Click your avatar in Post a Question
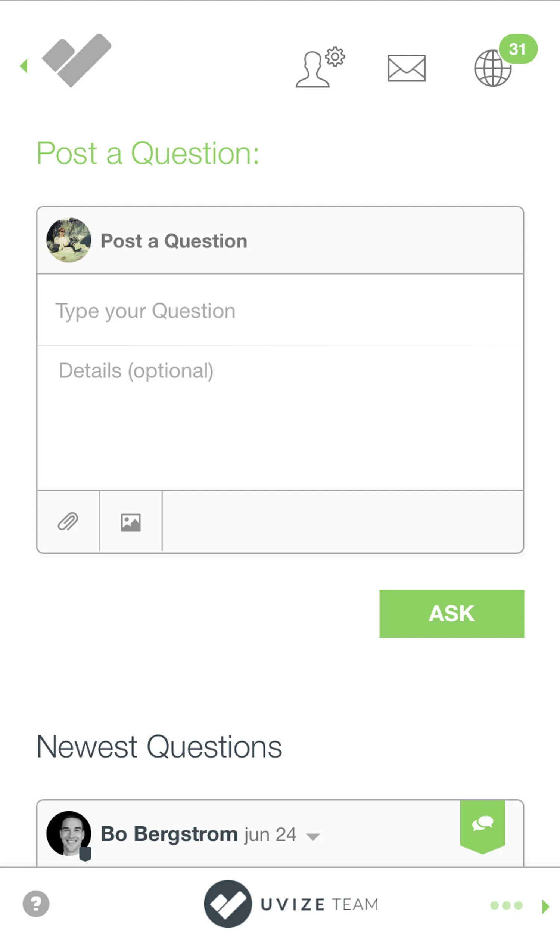 pyautogui.click(x=69, y=240)
